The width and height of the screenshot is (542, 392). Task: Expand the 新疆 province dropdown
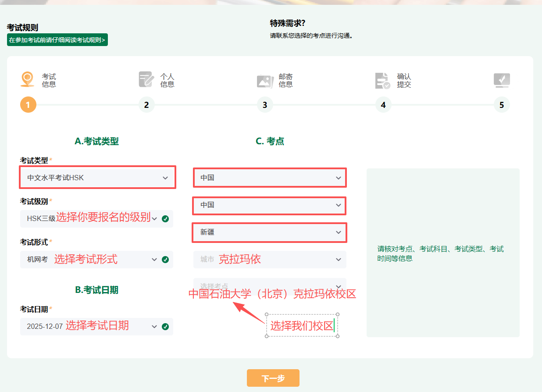point(269,232)
